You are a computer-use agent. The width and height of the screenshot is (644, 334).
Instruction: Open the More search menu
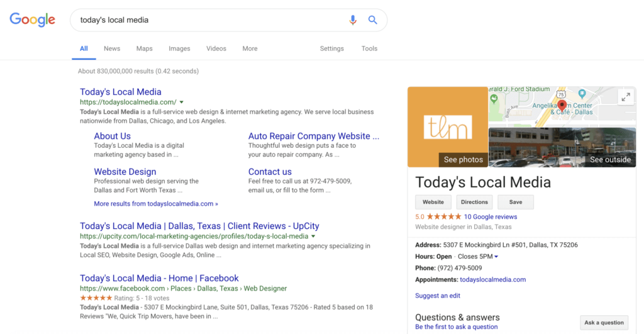click(250, 48)
